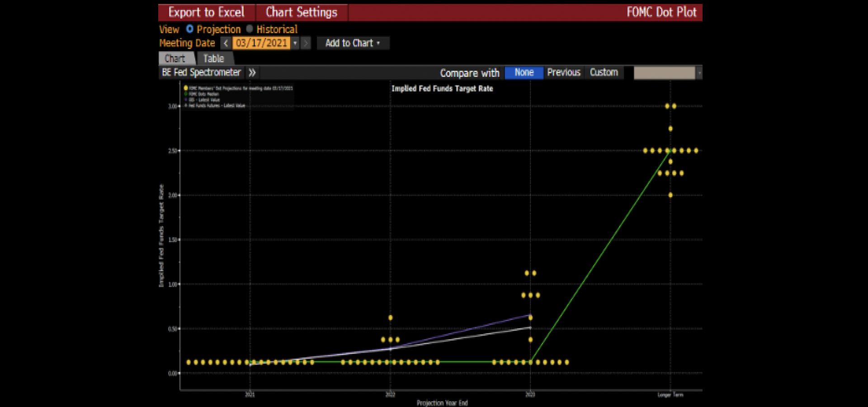Switch to the Chart tab
The height and width of the screenshot is (407, 868).
pyautogui.click(x=176, y=58)
